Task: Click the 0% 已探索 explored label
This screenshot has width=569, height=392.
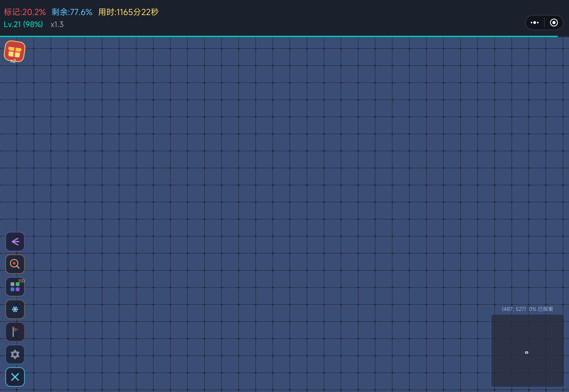Action: (x=541, y=309)
